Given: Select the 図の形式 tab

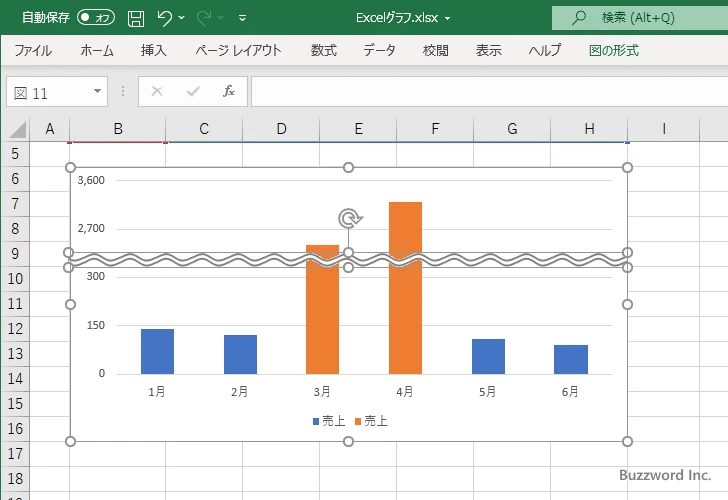Looking at the screenshot, I should (614, 50).
